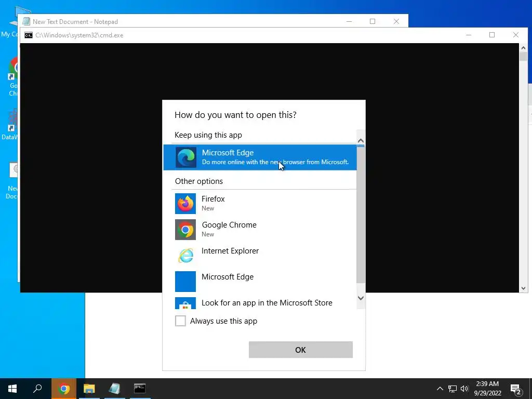Click the cmd.exe window scroll down arrow
Viewport: 532px width, 399px height.
click(x=523, y=288)
